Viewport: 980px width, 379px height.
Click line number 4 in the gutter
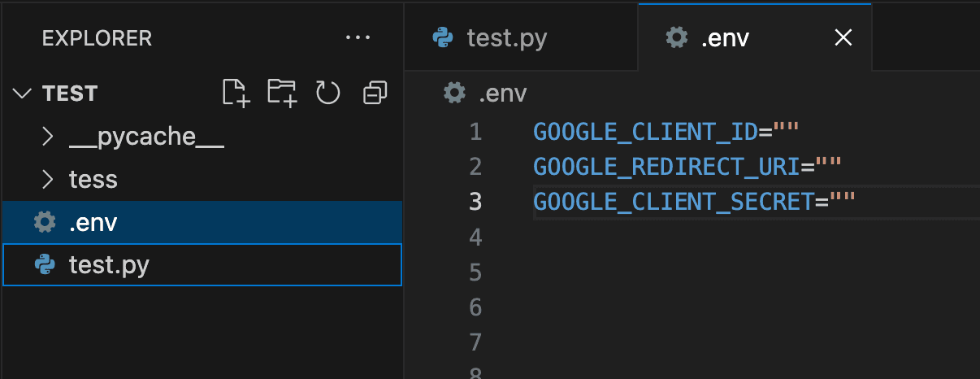coord(475,237)
